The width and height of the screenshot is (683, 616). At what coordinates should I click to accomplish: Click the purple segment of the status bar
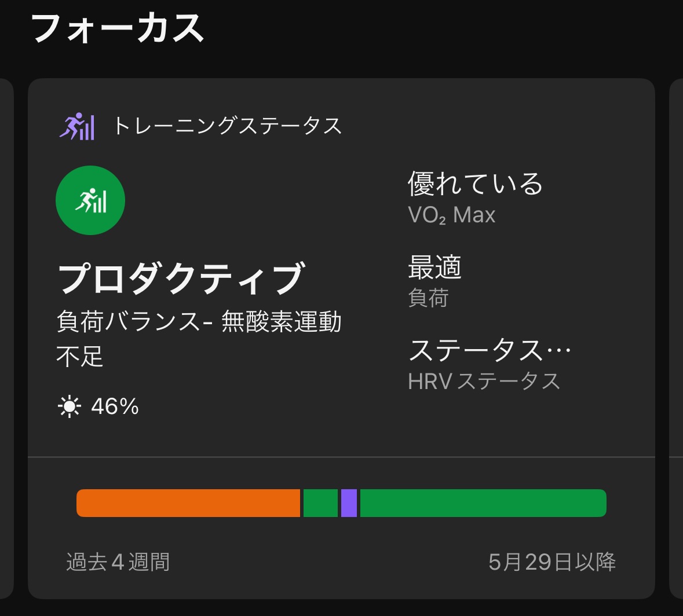point(349,503)
